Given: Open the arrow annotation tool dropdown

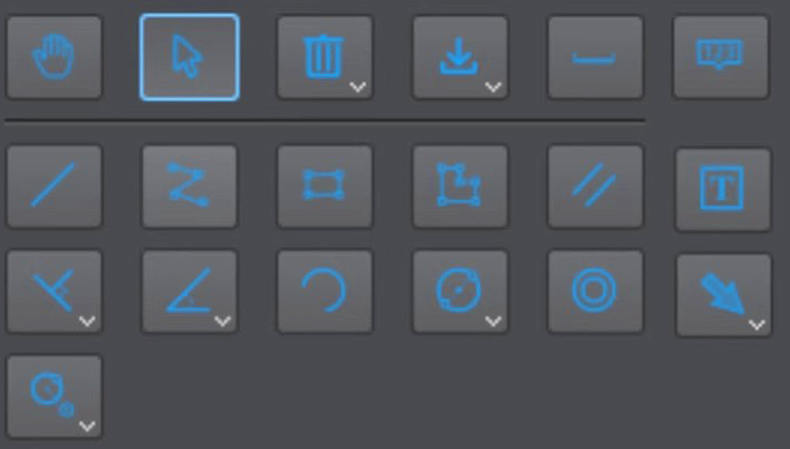Looking at the screenshot, I should tap(757, 325).
